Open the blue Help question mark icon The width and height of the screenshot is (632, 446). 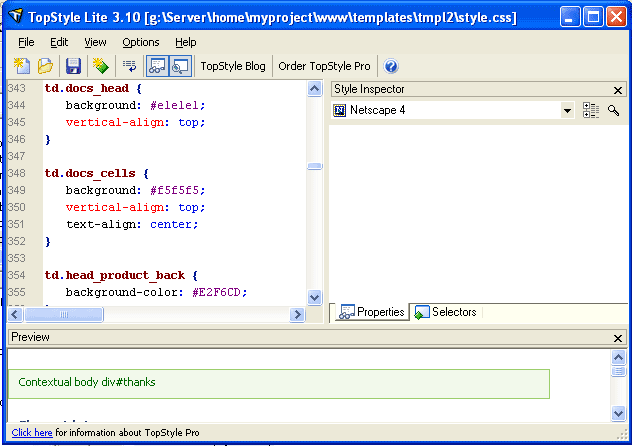click(x=391, y=66)
